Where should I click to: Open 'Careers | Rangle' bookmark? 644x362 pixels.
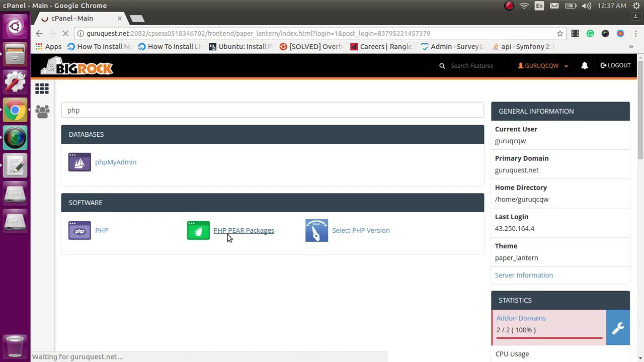[x=381, y=47]
